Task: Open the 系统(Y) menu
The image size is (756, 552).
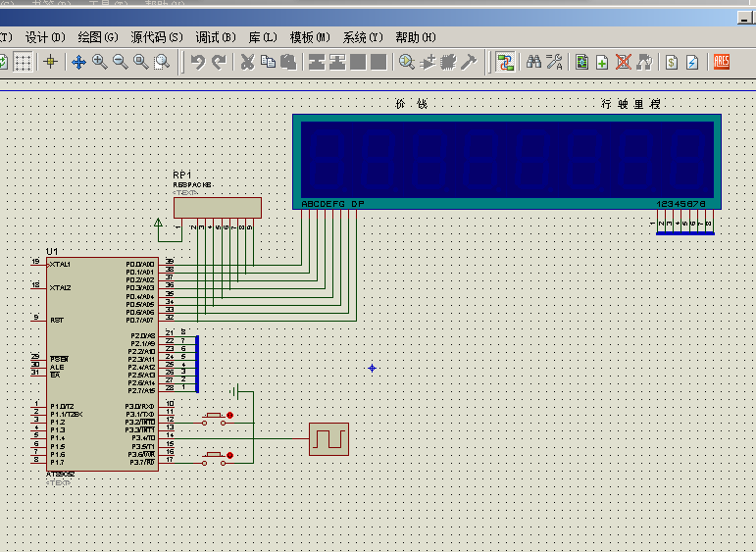Action: (363, 37)
